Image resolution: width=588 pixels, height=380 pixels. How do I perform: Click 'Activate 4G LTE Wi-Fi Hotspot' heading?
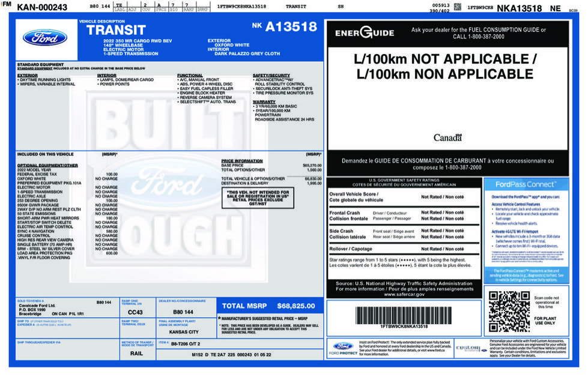click(515, 232)
